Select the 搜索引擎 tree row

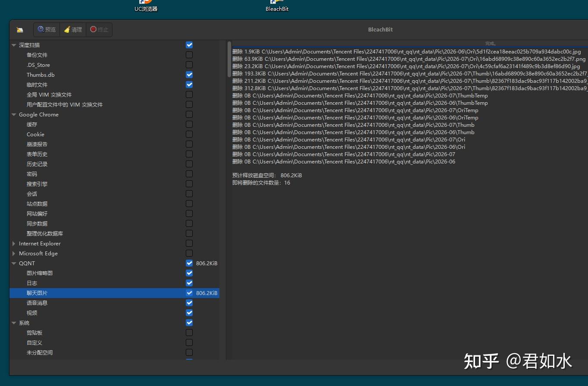[114, 184]
